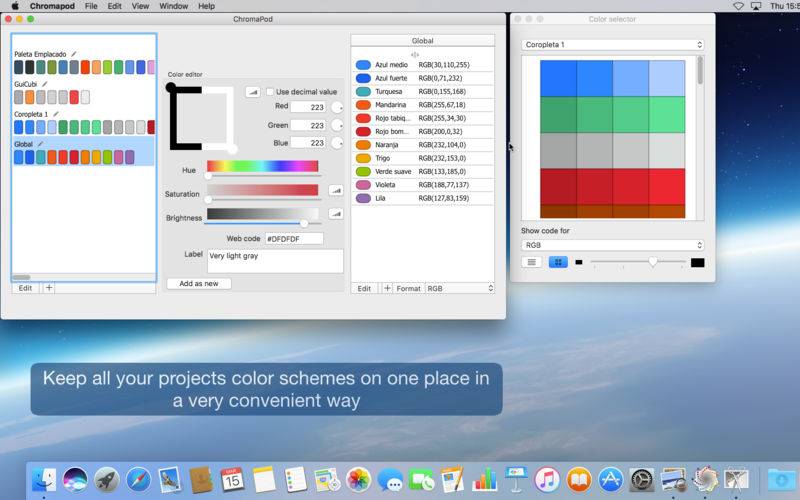
Task: Click on the Hue slider bar
Action: coord(262,166)
